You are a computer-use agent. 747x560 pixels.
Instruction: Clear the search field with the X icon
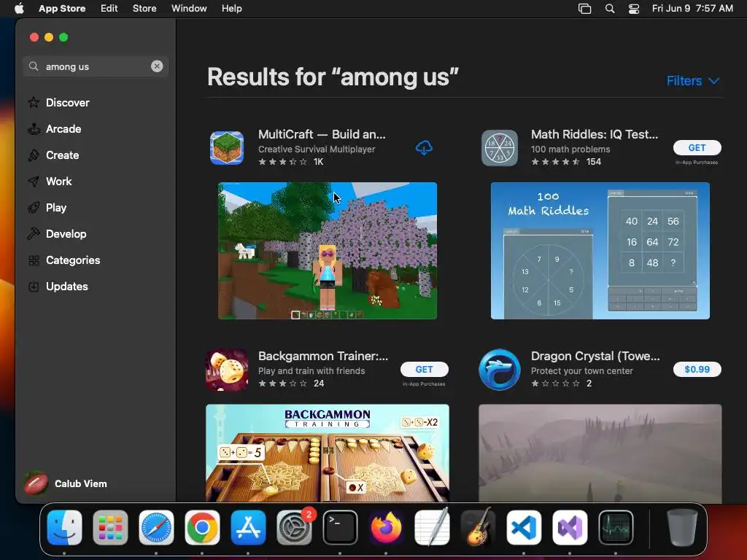click(157, 66)
